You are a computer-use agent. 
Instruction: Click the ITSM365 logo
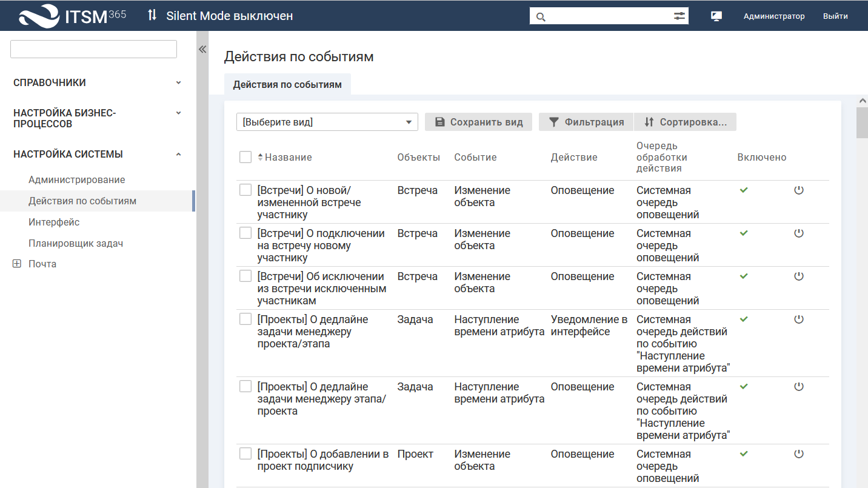coord(72,16)
